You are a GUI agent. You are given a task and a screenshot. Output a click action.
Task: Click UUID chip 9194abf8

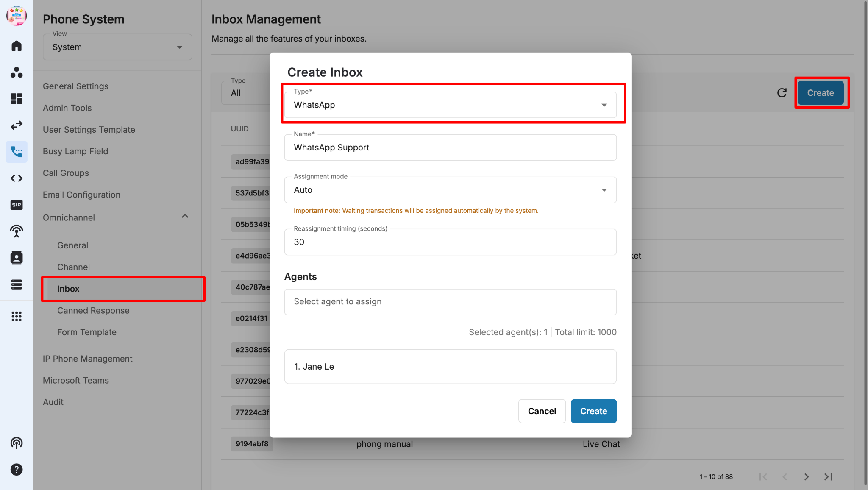252,444
